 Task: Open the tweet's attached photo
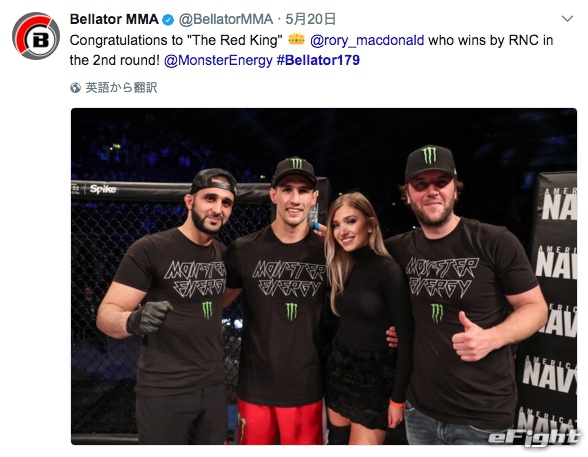[x=324, y=276]
